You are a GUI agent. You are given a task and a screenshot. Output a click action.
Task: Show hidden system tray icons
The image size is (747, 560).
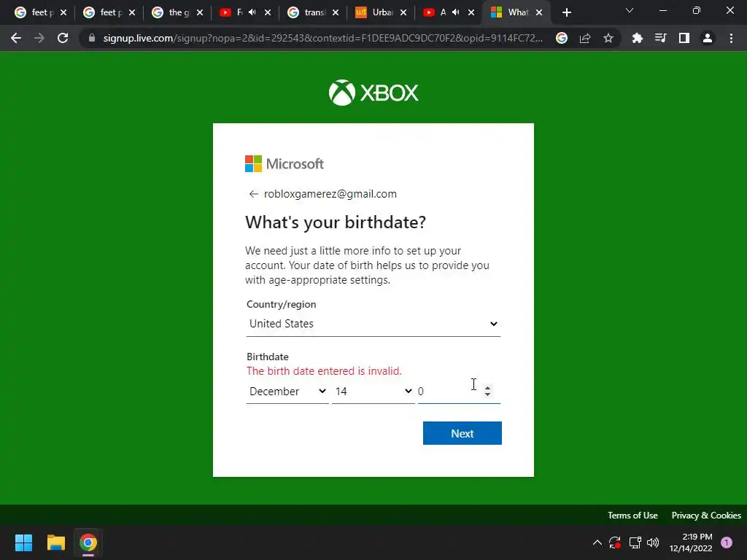pyautogui.click(x=597, y=542)
